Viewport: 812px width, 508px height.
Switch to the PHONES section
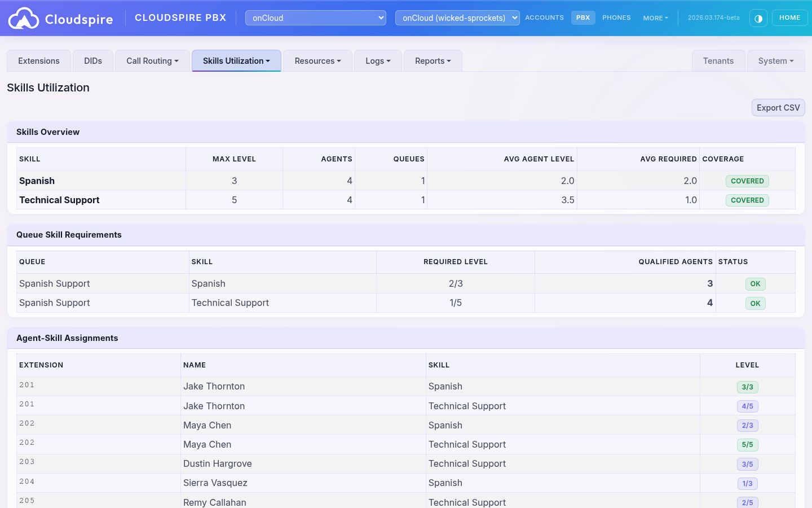pyautogui.click(x=616, y=17)
